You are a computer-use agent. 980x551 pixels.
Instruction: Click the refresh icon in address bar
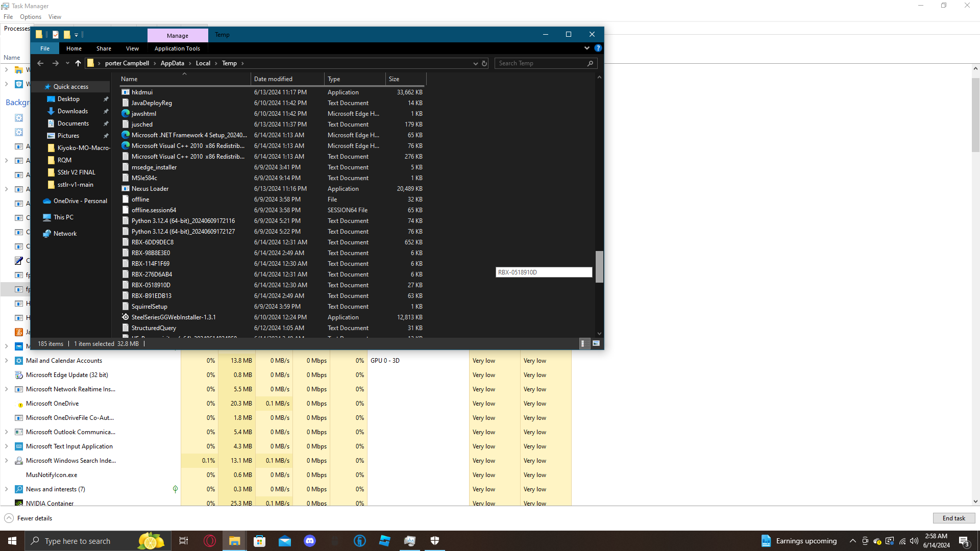tap(484, 64)
